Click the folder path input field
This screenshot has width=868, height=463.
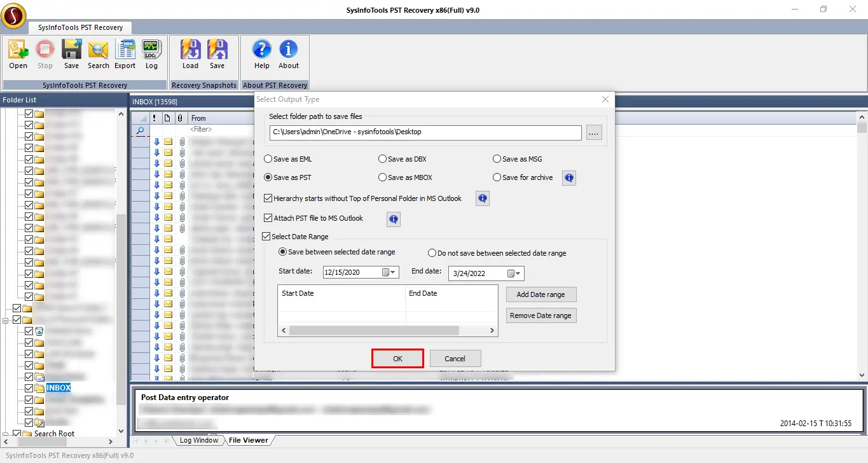(x=425, y=132)
